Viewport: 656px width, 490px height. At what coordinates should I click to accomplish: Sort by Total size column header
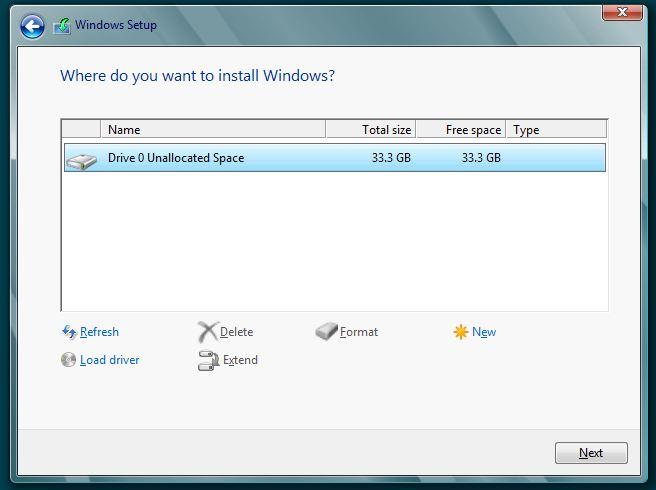[x=370, y=130]
